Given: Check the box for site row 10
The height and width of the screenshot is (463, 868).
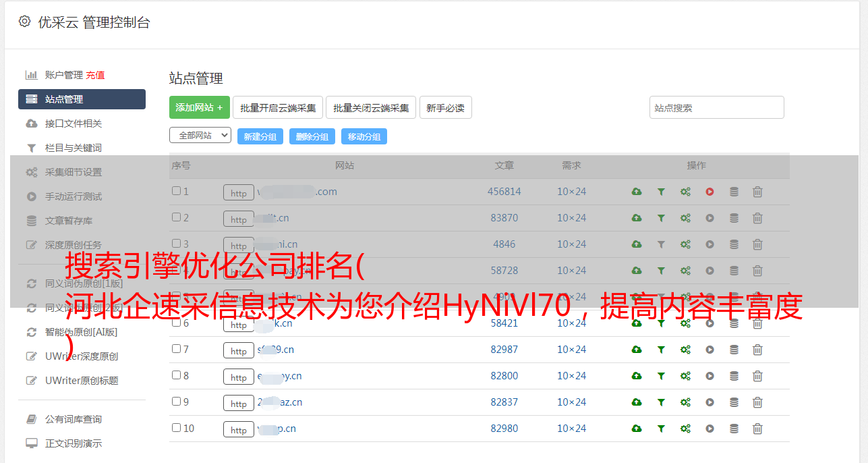Looking at the screenshot, I should 176,428.
